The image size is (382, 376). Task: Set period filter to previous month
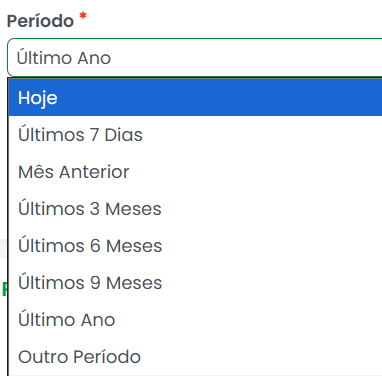(x=195, y=172)
